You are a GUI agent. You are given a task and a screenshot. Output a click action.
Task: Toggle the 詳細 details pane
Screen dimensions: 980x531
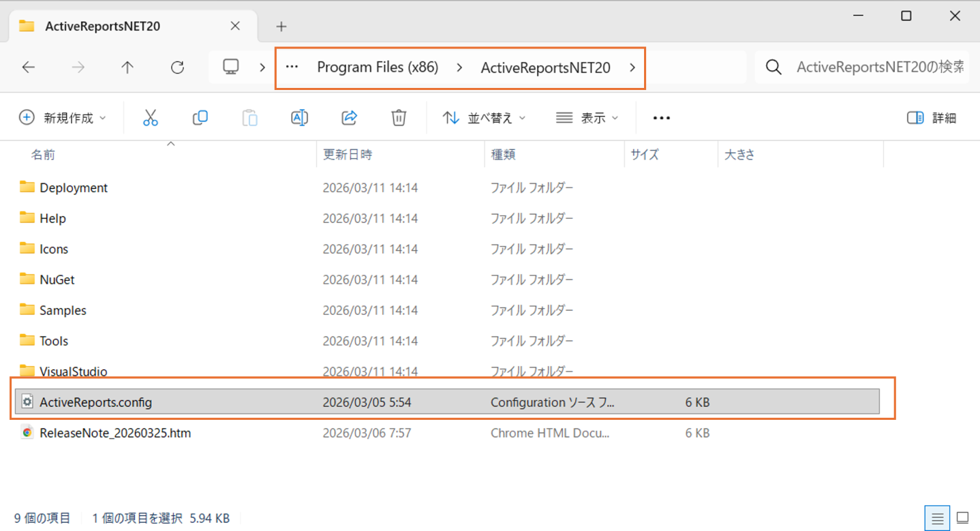pos(932,117)
